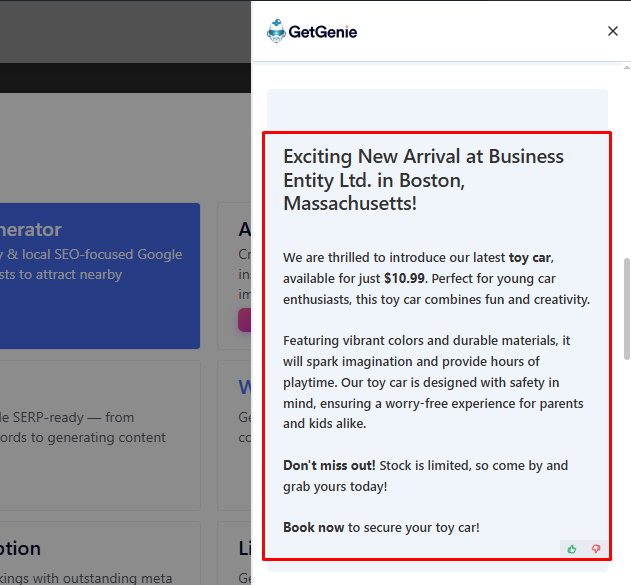Click the bold "Don't miss out!" text
Image resolution: width=631 pixels, height=585 pixels.
(x=328, y=465)
